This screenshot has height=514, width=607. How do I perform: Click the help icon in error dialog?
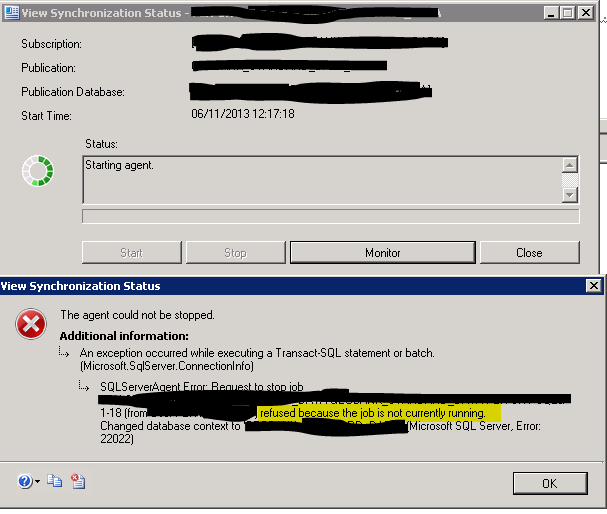pos(25,481)
